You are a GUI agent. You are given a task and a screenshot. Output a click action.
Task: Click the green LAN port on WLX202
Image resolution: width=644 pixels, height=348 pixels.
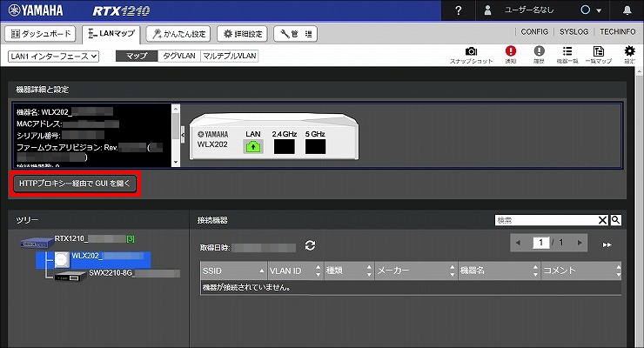click(x=253, y=146)
